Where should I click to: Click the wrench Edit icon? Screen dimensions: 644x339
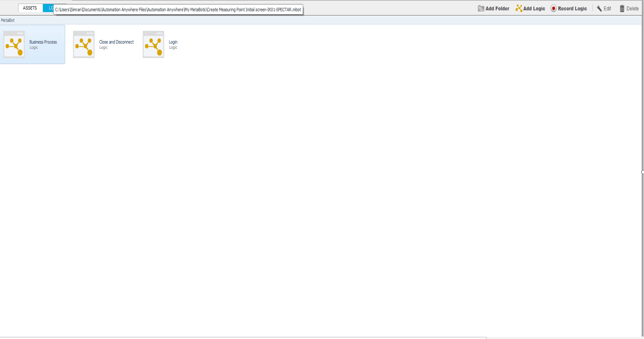pyautogui.click(x=599, y=9)
